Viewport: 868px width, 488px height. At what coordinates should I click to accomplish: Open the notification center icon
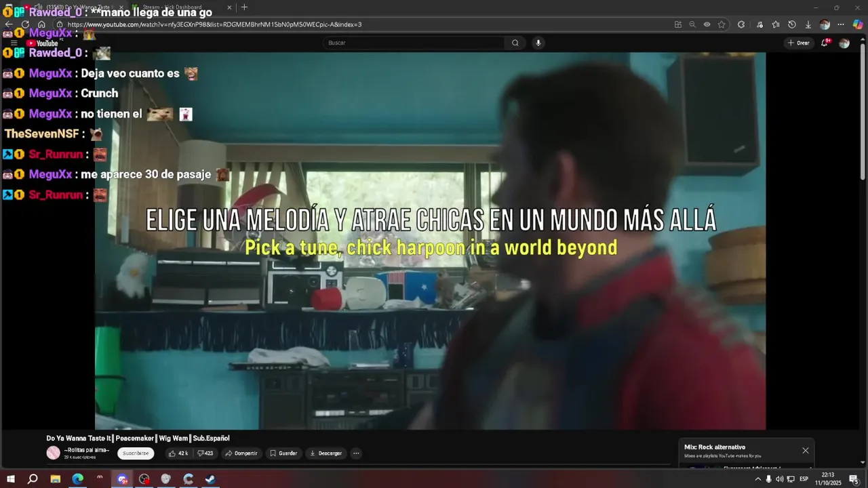pyautogui.click(x=854, y=479)
